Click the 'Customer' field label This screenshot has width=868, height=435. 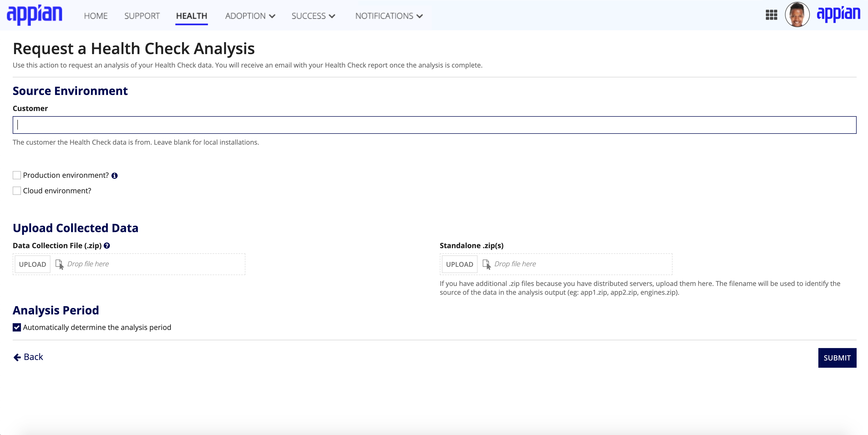pos(30,109)
